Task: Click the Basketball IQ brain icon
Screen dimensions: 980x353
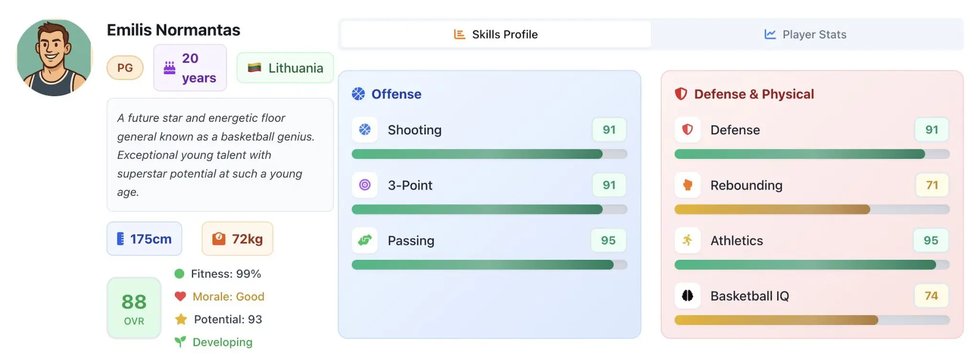Action: pyautogui.click(x=687, y=296)
